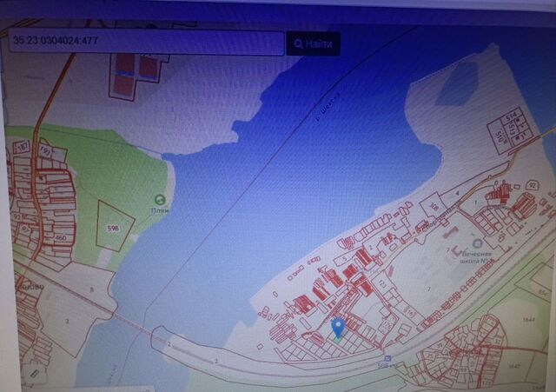The width and height of the screenshot is (556, 392).
Task: Click the blue location pin marker
Action: tap(338, 329)
